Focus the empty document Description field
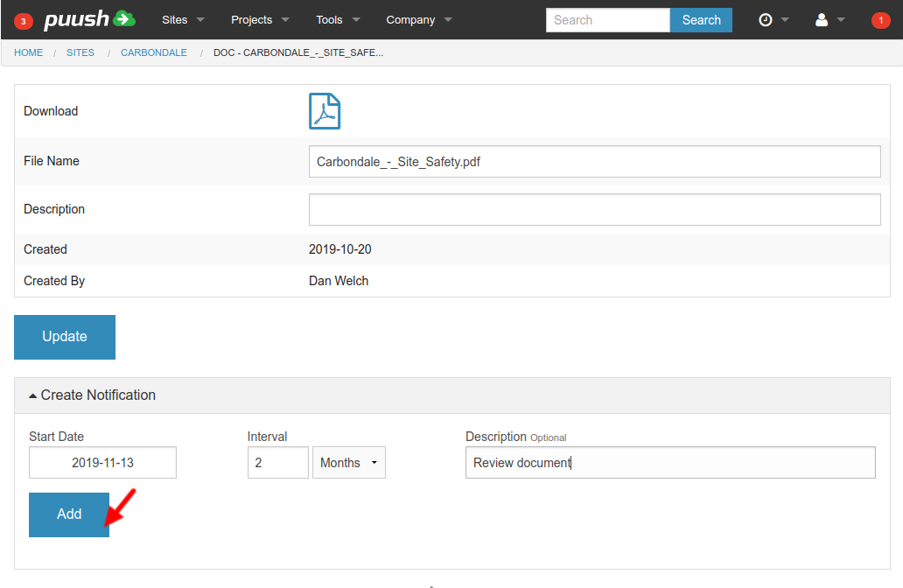This screenshot has height=588, width=903. (x=594, y=210)
